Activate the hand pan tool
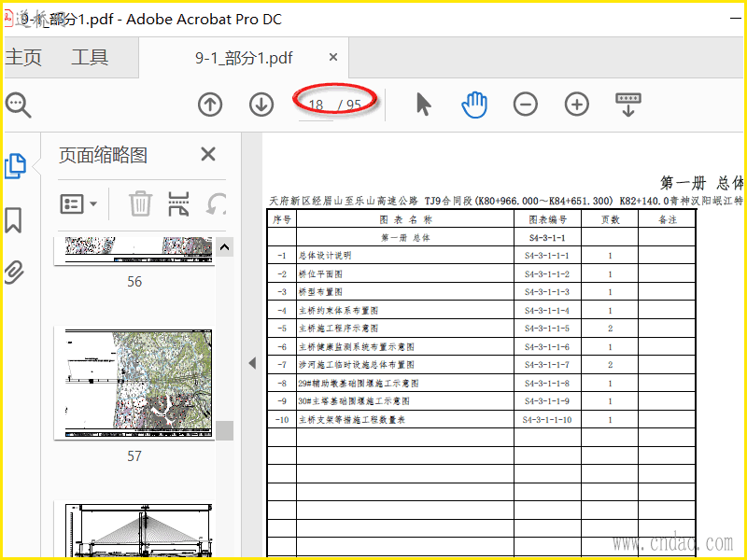 (x=474, y=105)
